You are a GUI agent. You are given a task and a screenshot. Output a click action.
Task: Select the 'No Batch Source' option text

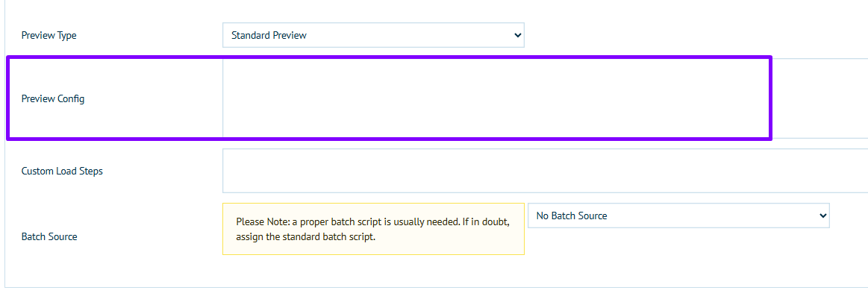572,216
